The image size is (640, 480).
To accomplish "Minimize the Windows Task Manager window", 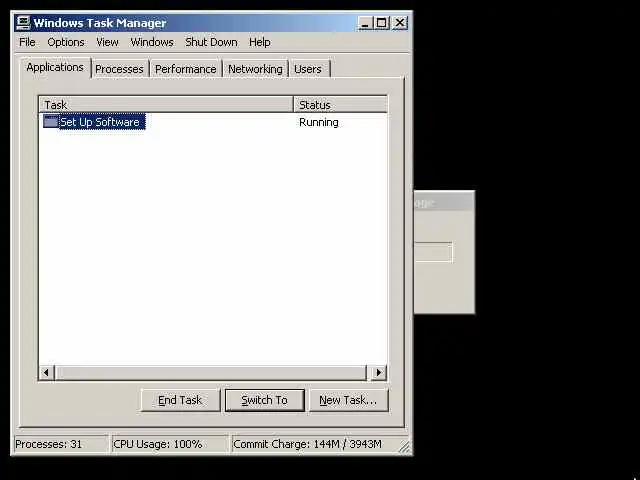I will coord(365,23).
